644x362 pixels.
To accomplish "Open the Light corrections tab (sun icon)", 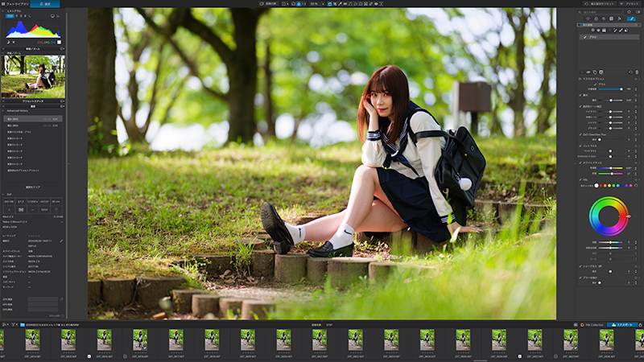I will pyautogui.click(x=588, y=19).
